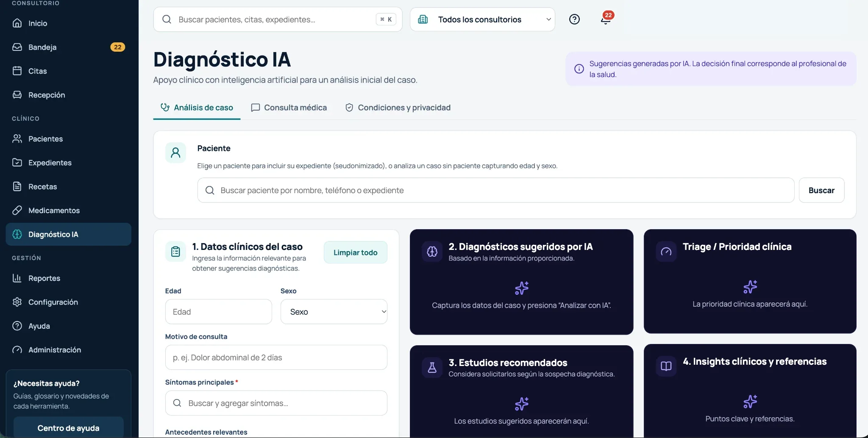The height and width of the screenshot is (438, 868).
Task: Click the book icon beside Insights clínicos y referencias
Action: click(666, 366)
